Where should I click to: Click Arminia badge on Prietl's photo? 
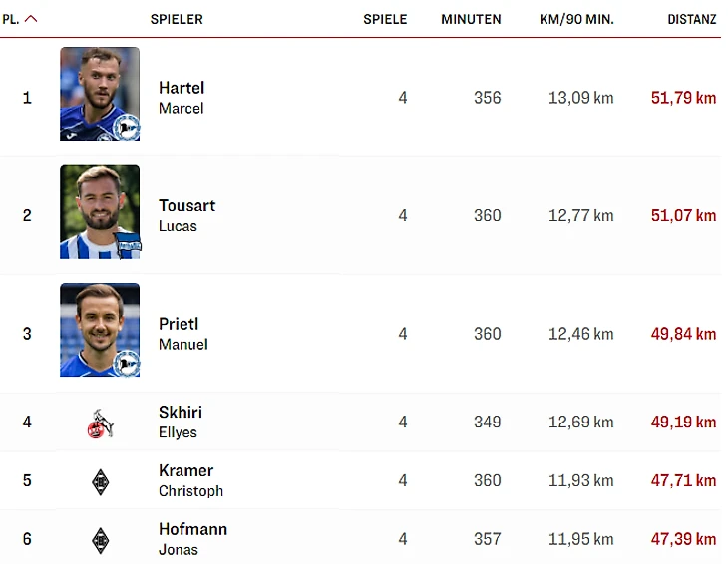(x=128, y=364)
